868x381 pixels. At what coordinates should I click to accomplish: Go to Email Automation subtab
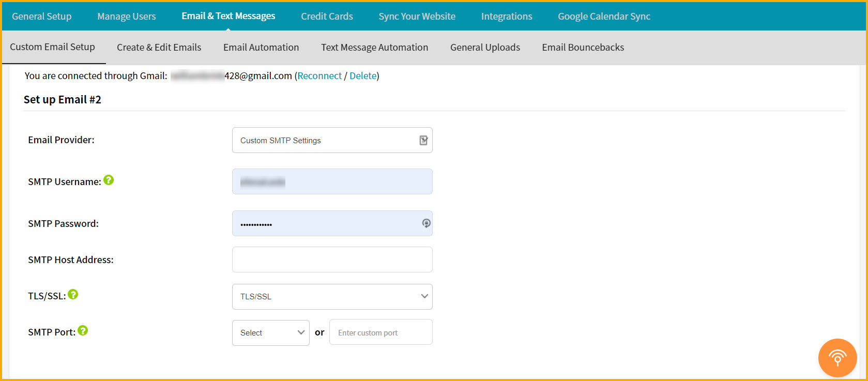[x=261, y=48]
